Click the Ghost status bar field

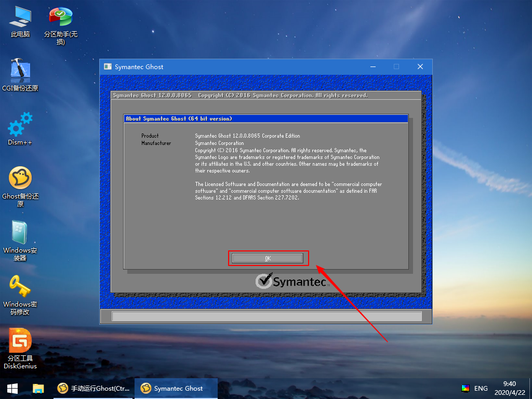[x=267, y=316]
